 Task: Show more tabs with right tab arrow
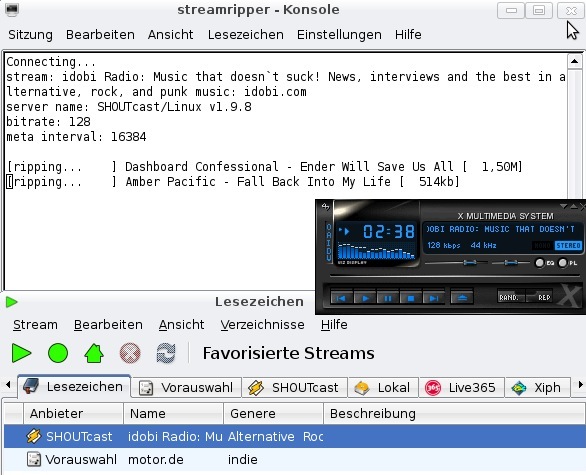pyautogui.click(x=580, y=385)
